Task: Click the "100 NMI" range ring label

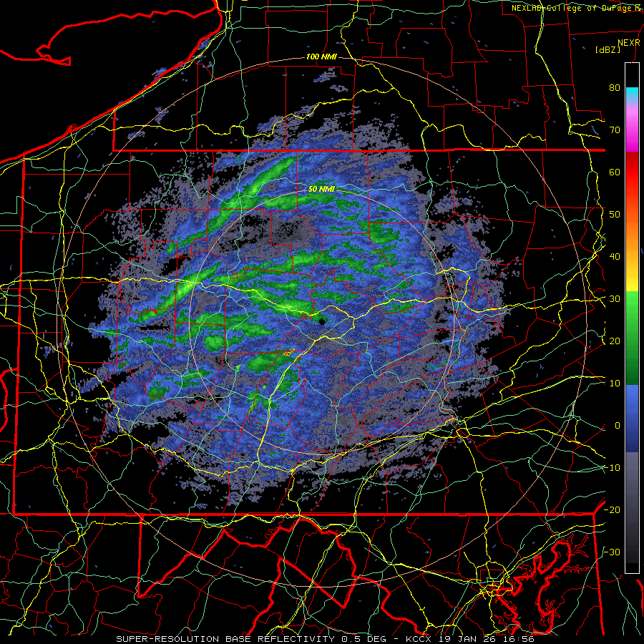Action: [x=321, y=57]
